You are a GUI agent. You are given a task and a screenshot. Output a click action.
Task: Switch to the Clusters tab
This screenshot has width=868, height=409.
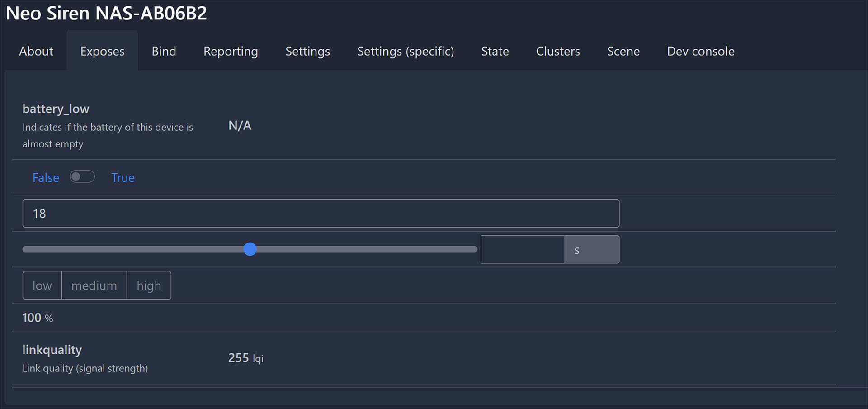coord(557,51)
